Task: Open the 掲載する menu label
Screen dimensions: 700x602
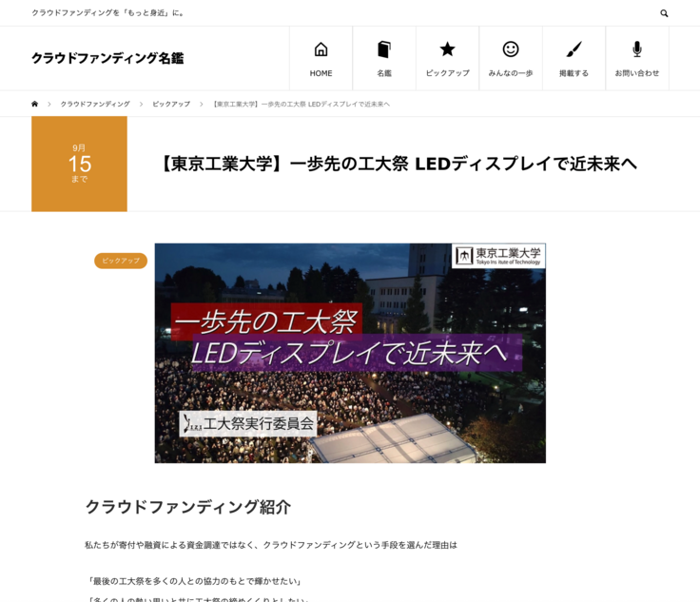Action: [x=574, y=73]
